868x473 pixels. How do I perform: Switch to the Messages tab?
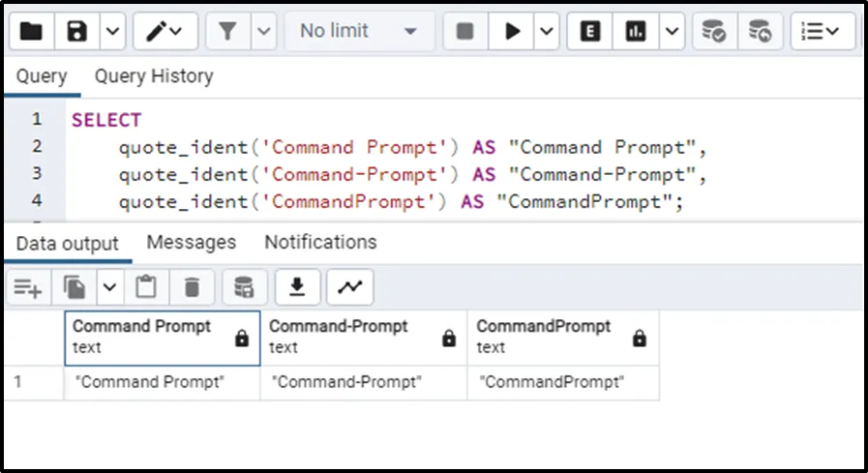coord(192,242)
